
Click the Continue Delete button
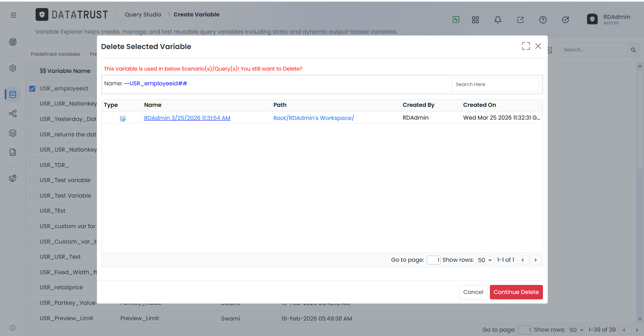click(516, 292)
